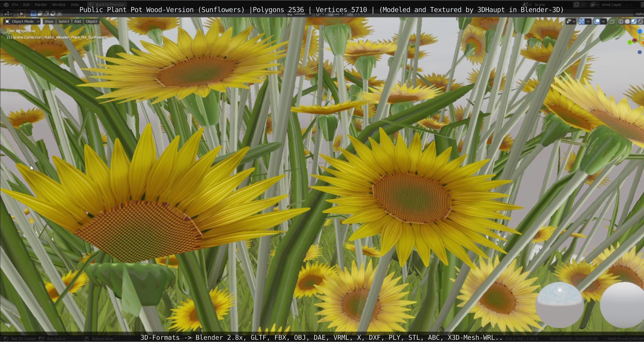
Task: Open the Help menu
Action: 75,4
